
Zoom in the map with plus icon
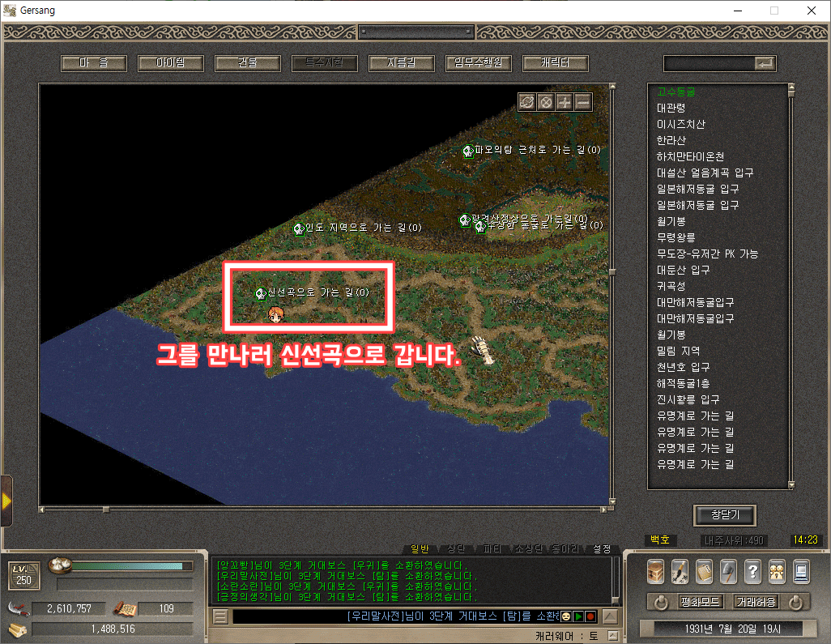tap(565, 102)
